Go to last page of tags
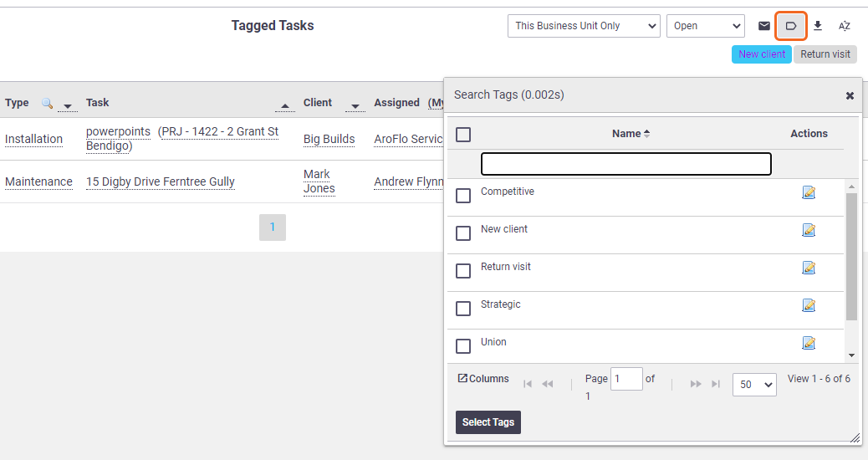The width and height of the screenshot is (868, 460). 716,384
